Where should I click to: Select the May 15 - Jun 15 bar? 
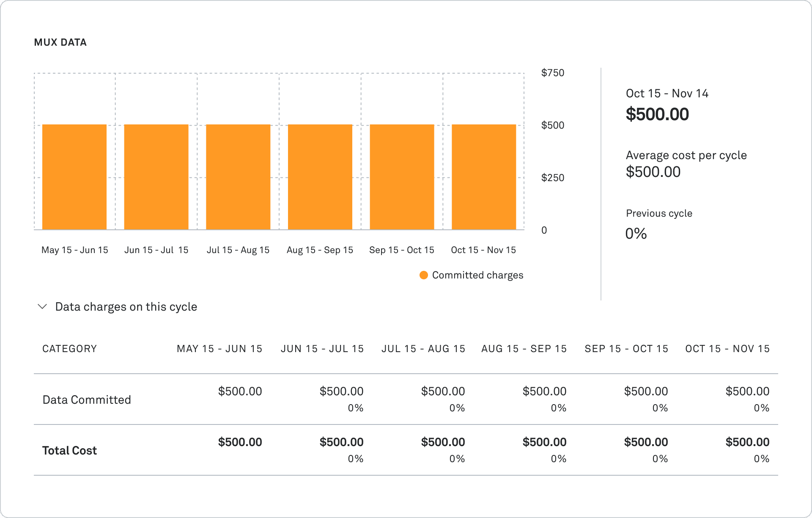tap(74, 176)
